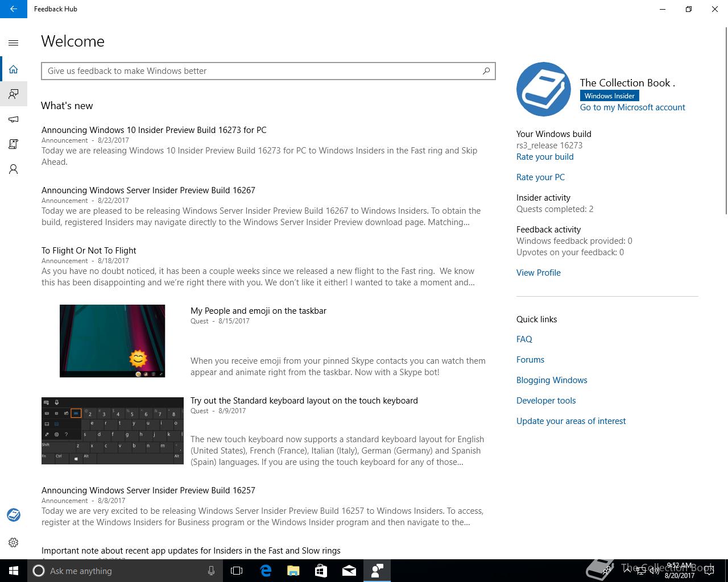This screenshot has height=582, width=728.
Task: Open To Flight Or Not To Flight
Action: pyautogui.click(x=89, y=251)
